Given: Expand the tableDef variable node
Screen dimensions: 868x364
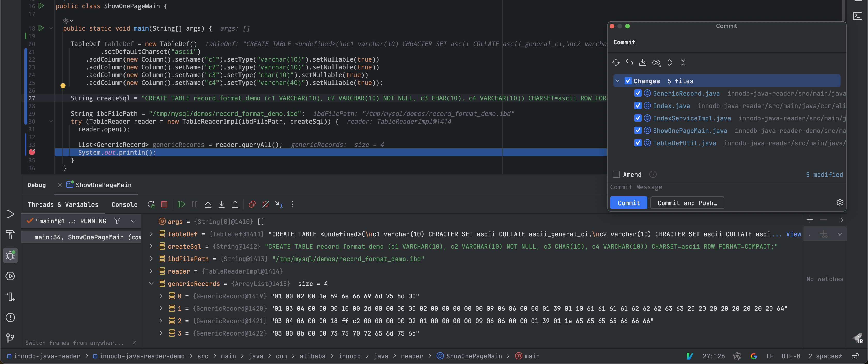Looking at the screenshot, I should pos(151,234).
